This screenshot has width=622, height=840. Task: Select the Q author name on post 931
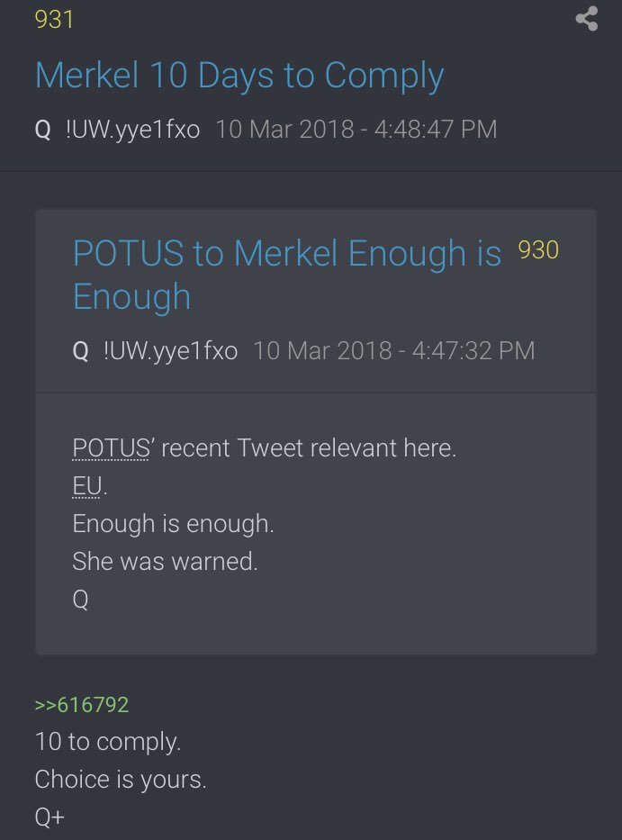point(43,130)
